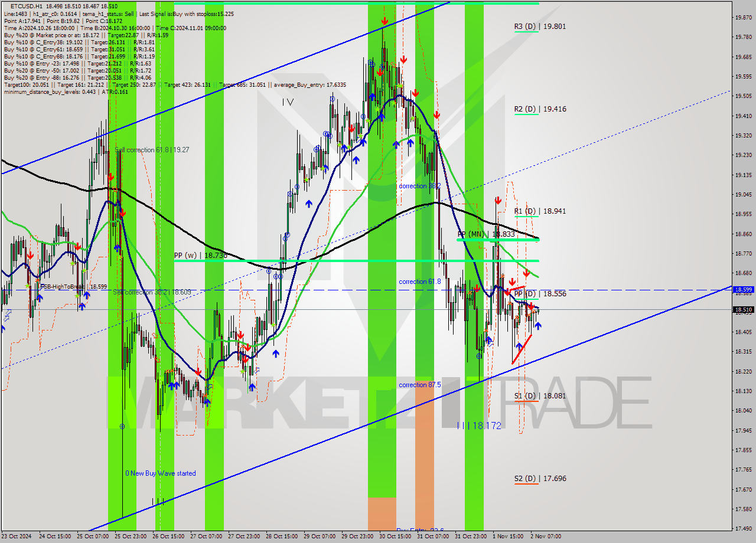Image resolution: width=756 pixels, height=543 pixels.
Task: Click the 18.220 price scale value
Action: (x=743, y=371)
